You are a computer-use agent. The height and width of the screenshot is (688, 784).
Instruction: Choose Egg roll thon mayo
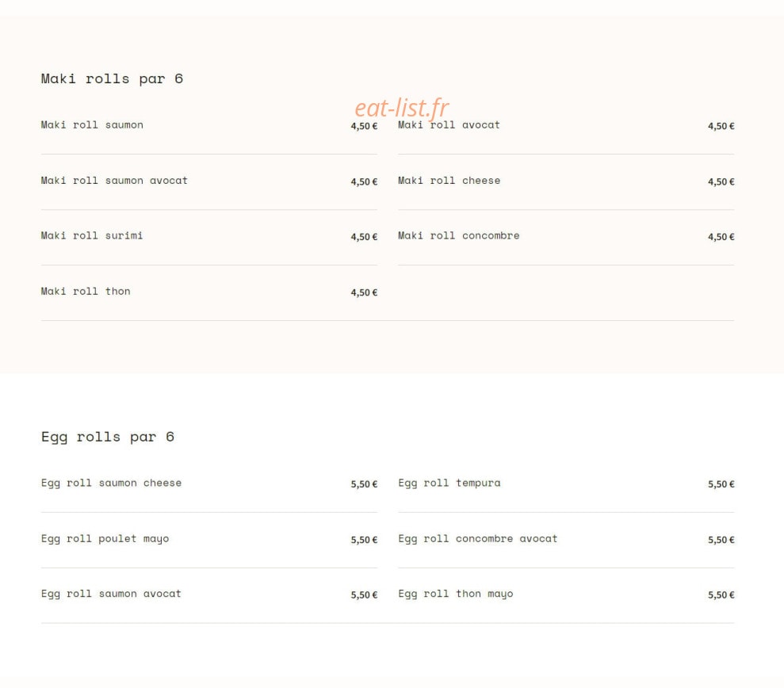pyautogui.click(x=456, y=594)
